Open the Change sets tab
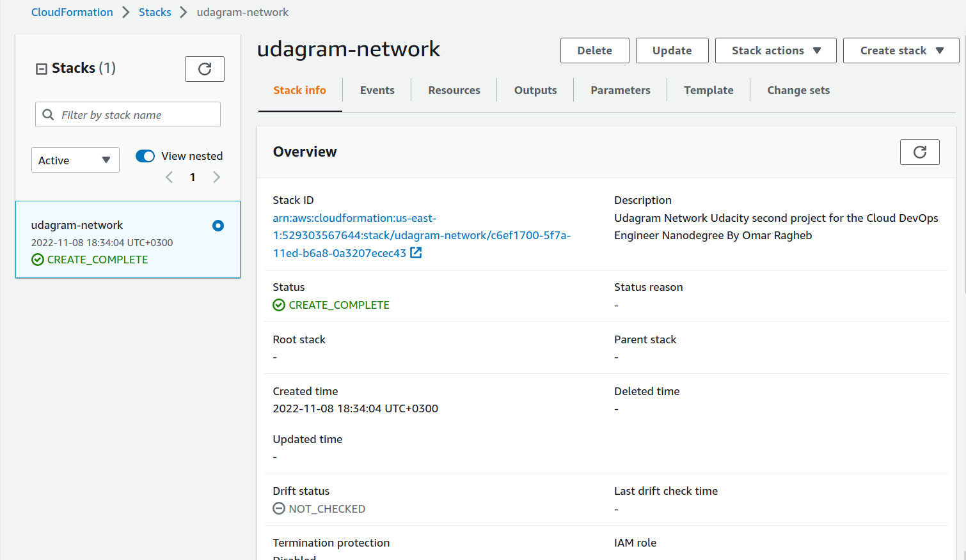This screenshot has height=560, width=966. 798,90
